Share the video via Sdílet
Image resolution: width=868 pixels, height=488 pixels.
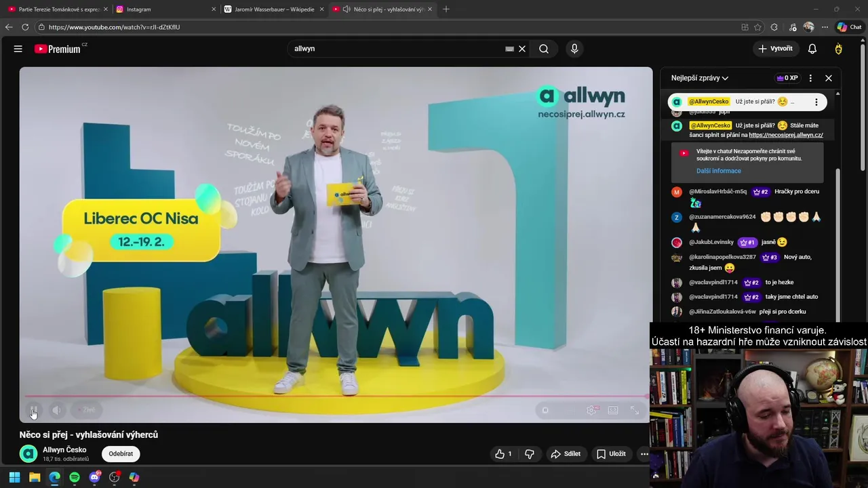pos(566,454)
